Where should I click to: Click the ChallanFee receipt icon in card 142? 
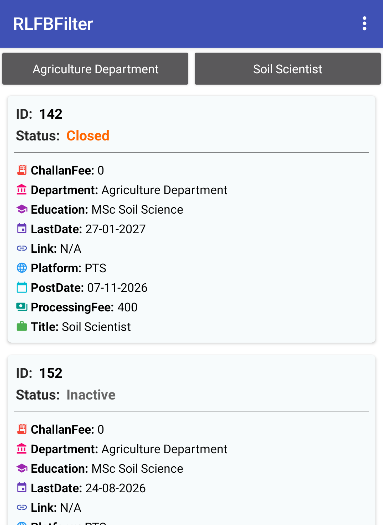(x=22, y=170)
